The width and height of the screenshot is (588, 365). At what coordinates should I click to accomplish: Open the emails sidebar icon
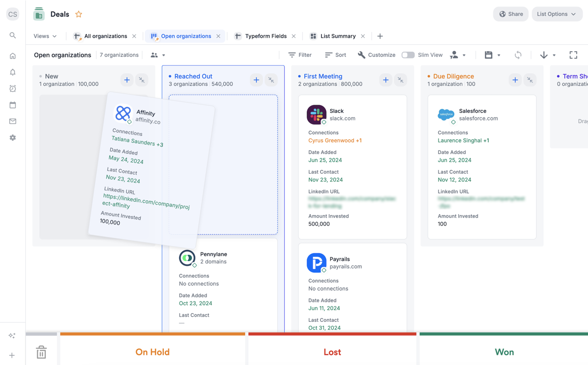point(12,121)
